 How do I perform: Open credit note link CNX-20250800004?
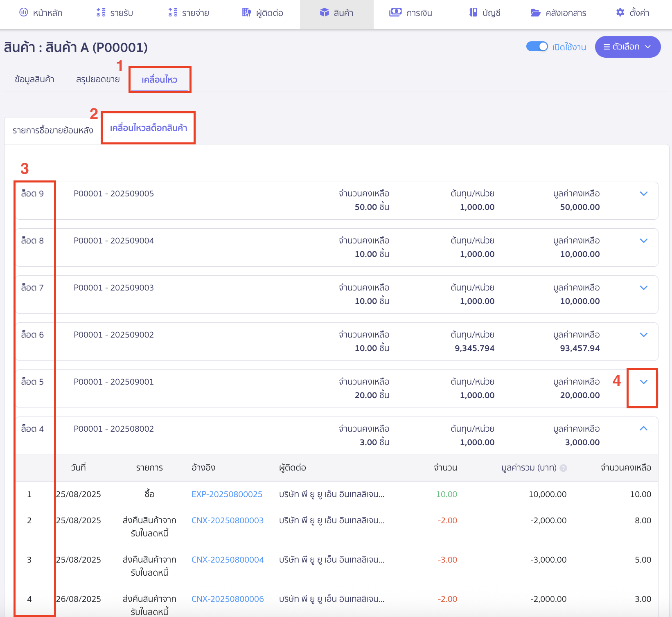coord(228,559)
